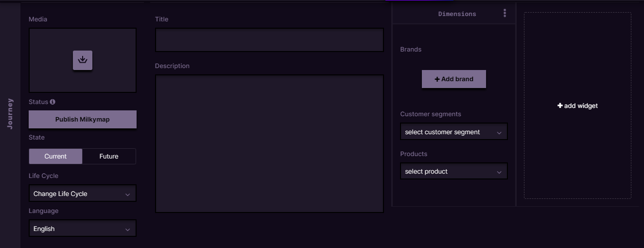This screenshot has height=248, width=644.
Task: Open the Dimensions three-dot options menu
Action: [505, 13]
